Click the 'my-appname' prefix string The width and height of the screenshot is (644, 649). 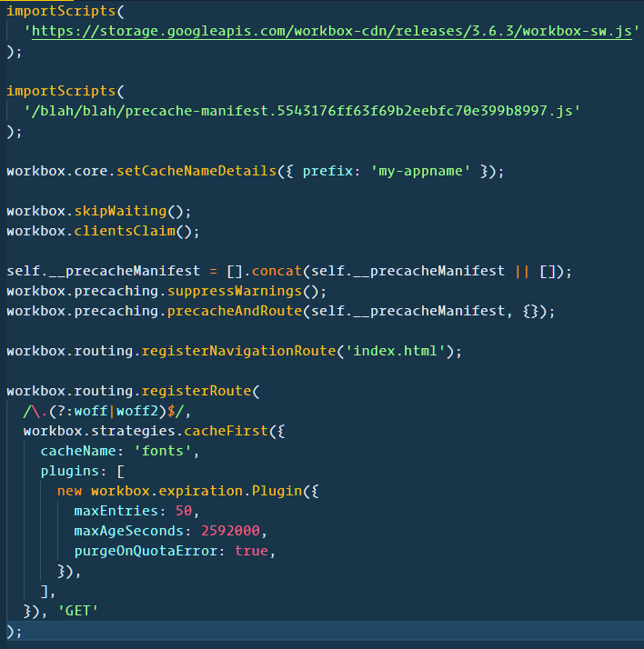pos(420,171)
